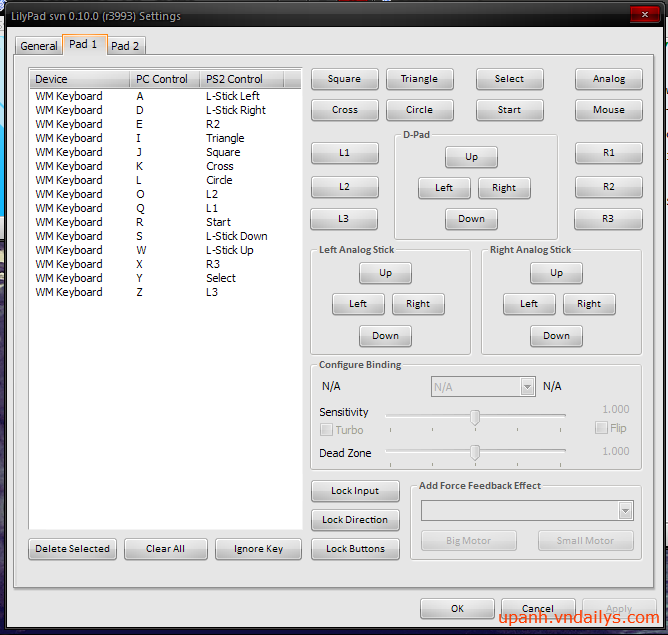Open the Configure Binding N/A dropdown
This screenshot has width=668, height=635.
[x=483, y=387]
